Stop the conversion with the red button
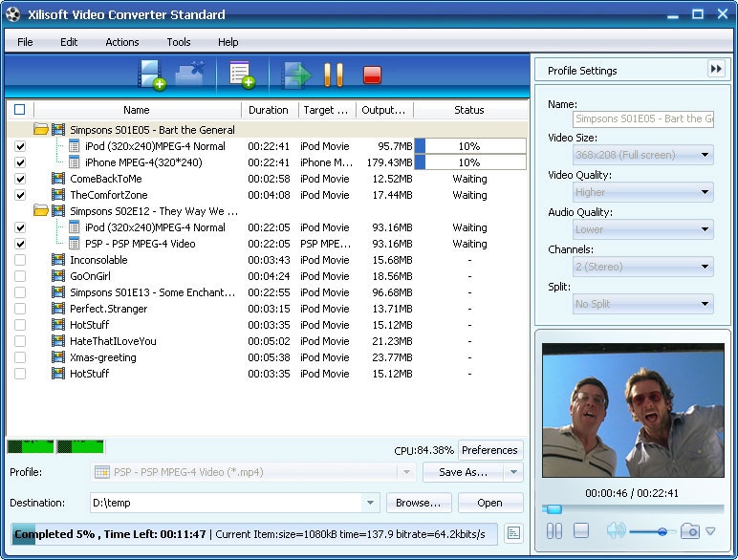Viewport: 738px width, 560px height. tap(372, 75)
